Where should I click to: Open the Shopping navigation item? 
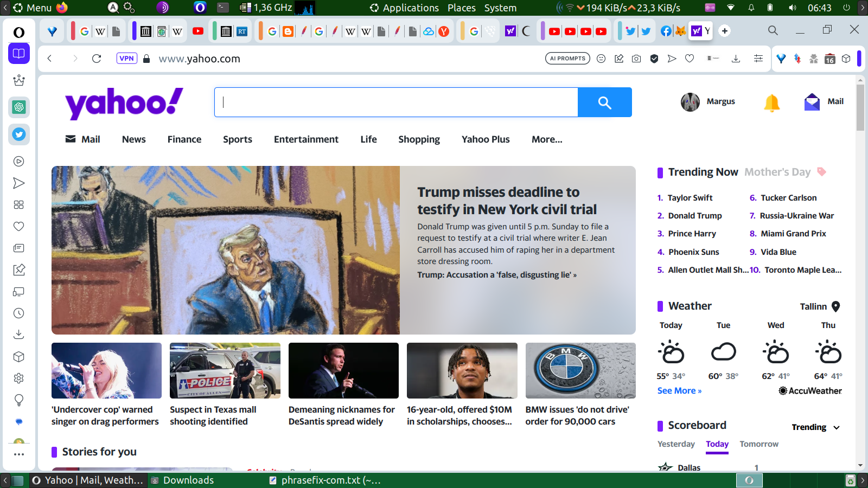(x=419, y=139)
